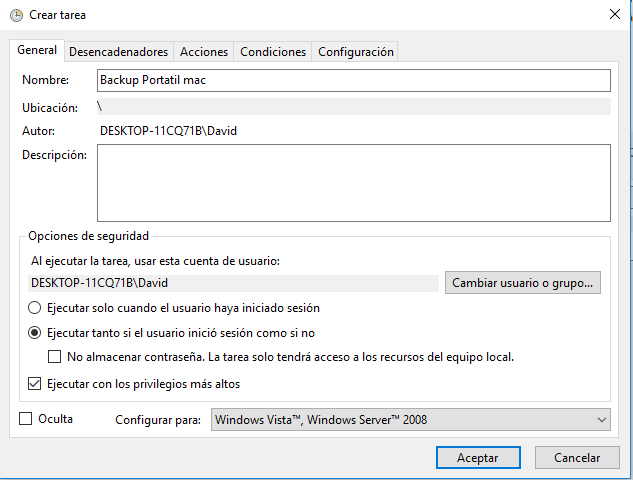Open the Configuración tab
This screenshot has width=633, height=480.
click(x=356, y=52)
